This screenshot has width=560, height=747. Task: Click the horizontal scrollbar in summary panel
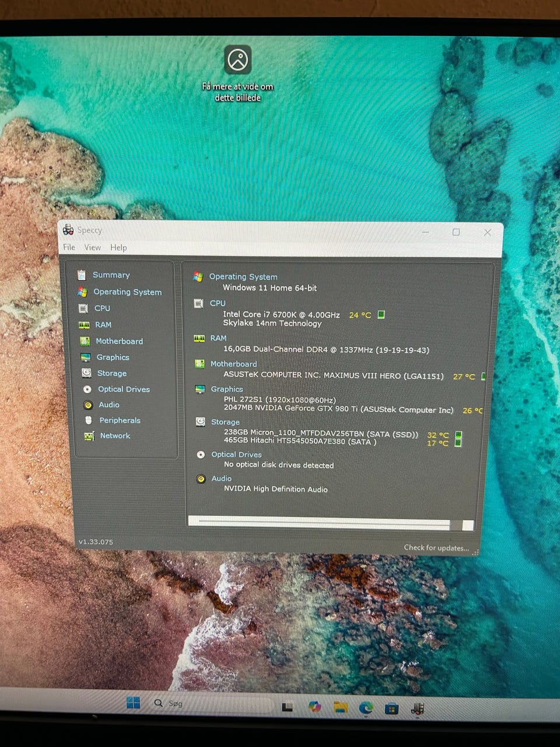click(330, 524)
